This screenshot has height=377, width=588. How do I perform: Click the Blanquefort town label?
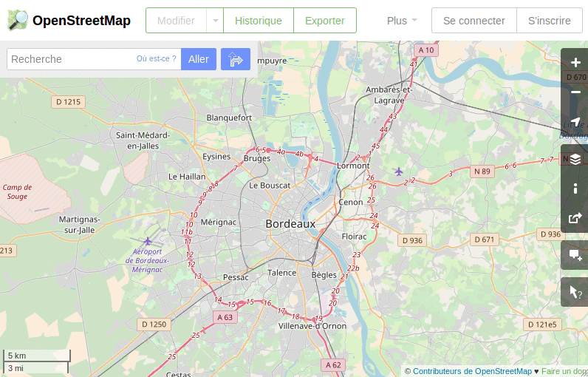click(x=229, y=118)
